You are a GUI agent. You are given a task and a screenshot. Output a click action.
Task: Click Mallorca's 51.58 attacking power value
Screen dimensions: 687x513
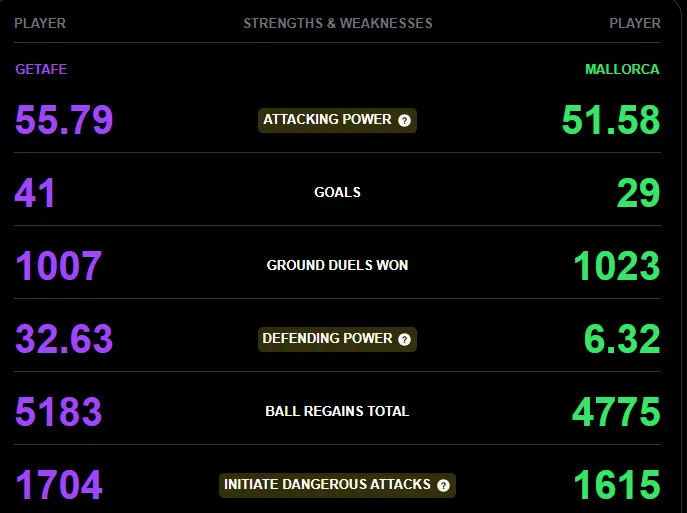click(x=611, y=120)
